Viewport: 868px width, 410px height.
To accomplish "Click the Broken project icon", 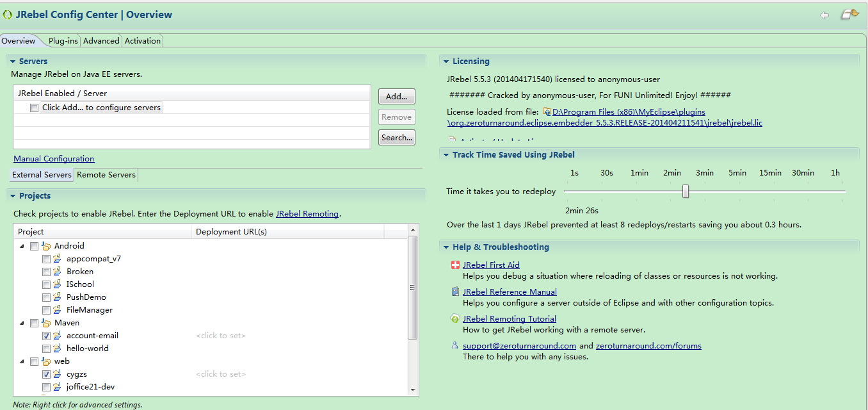I will click(x=58, y=272).
